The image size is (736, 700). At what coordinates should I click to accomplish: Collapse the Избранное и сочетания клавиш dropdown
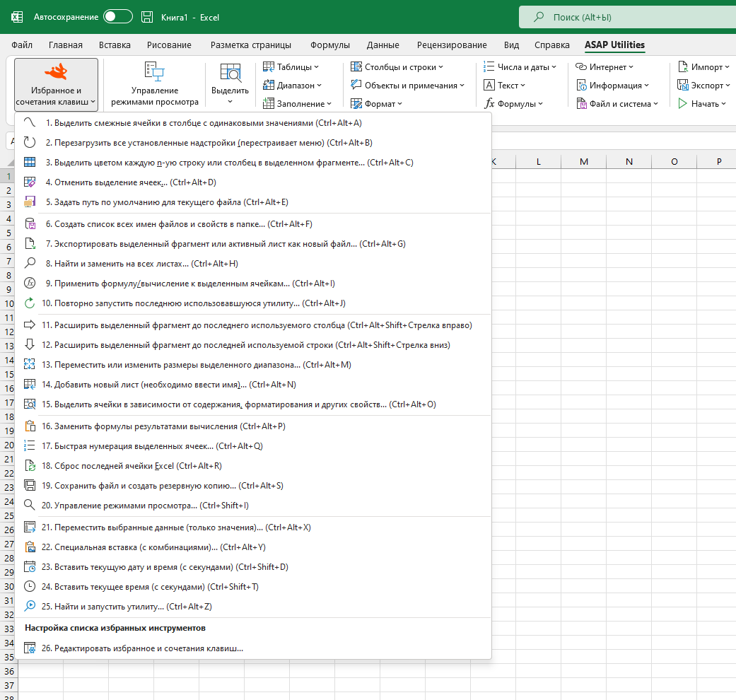[x=56, y=85]
